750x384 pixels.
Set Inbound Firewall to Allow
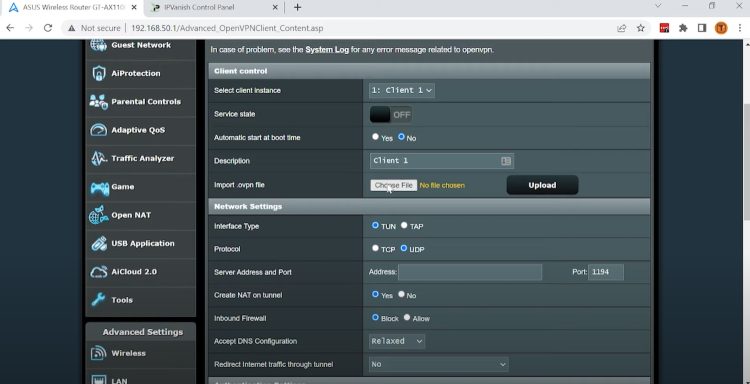407,317
